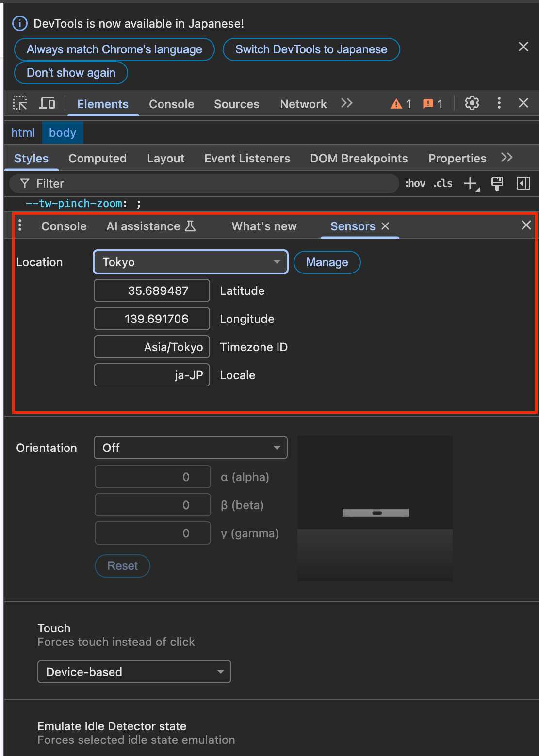This screenshot has width=539, height=756.
Task: Click the issues count flag icon
Action: pyautogui.click(x=428, y=104)
